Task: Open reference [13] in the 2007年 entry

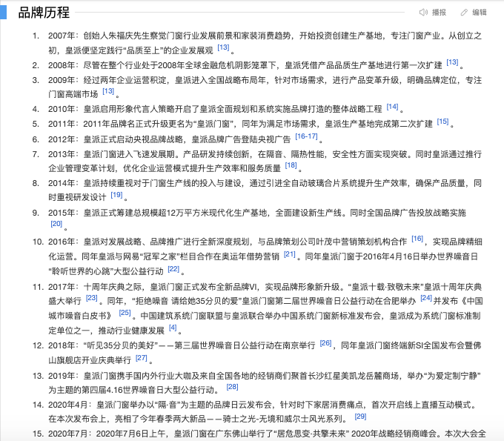Action: click(223, 47)
